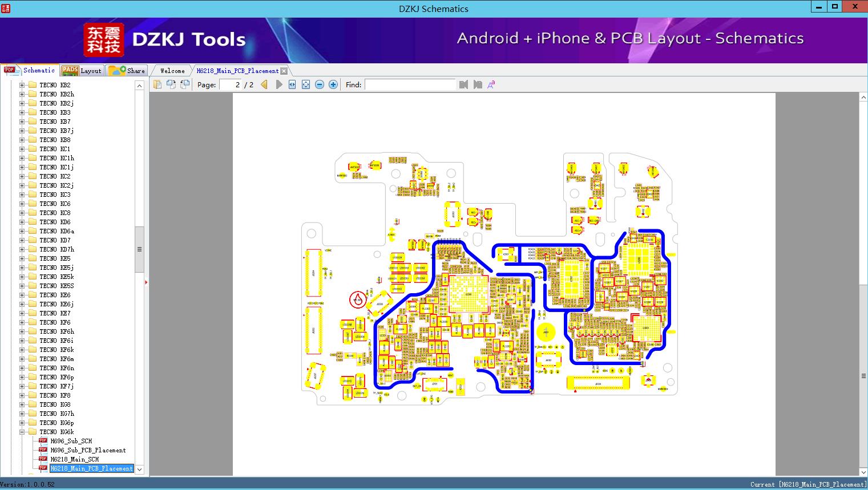Click the app icon in title bar
868x490 pixels.
tap(5, 8)
